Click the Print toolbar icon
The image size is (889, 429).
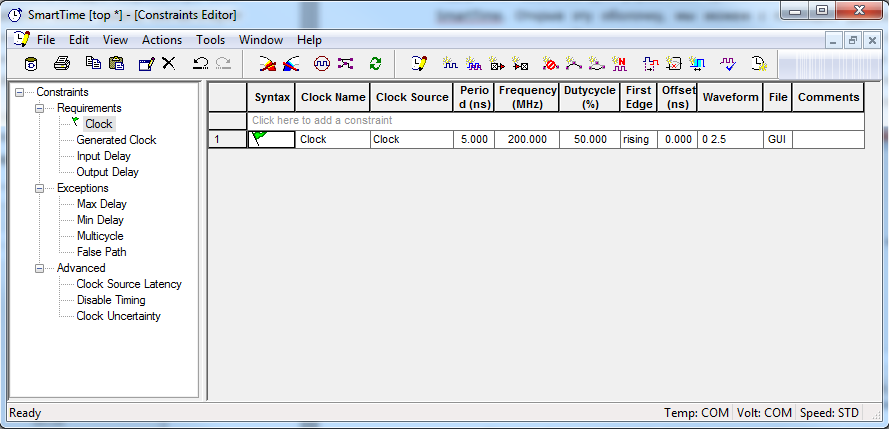click(62, 63)
